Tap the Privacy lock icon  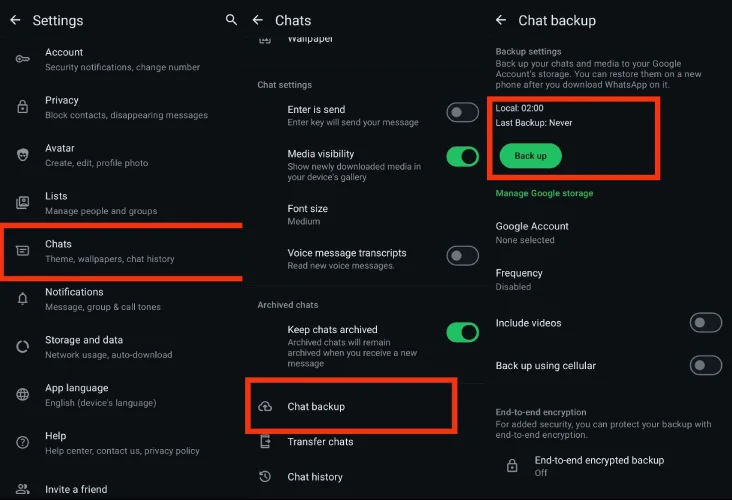pos(22,107)
